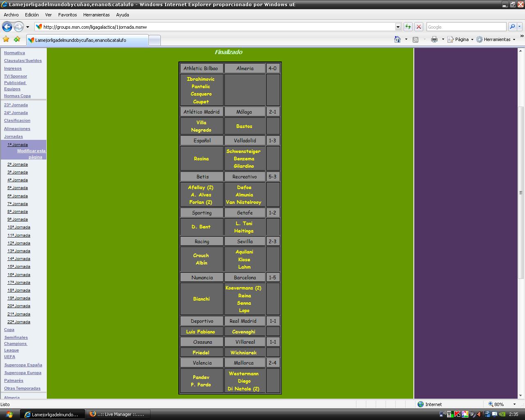Expand the address bar history dropdown

pyautogui.click(x=398, y=27)
